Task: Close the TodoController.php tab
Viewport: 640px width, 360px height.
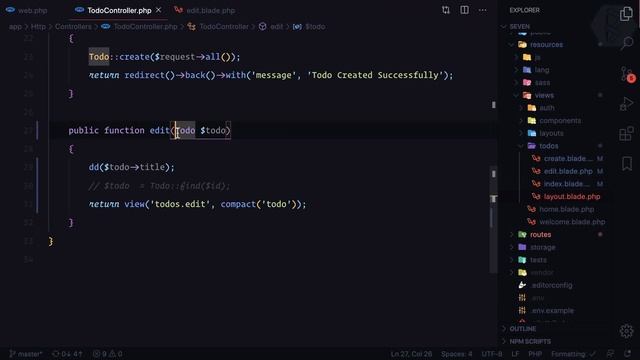Action: coord(158,10)
